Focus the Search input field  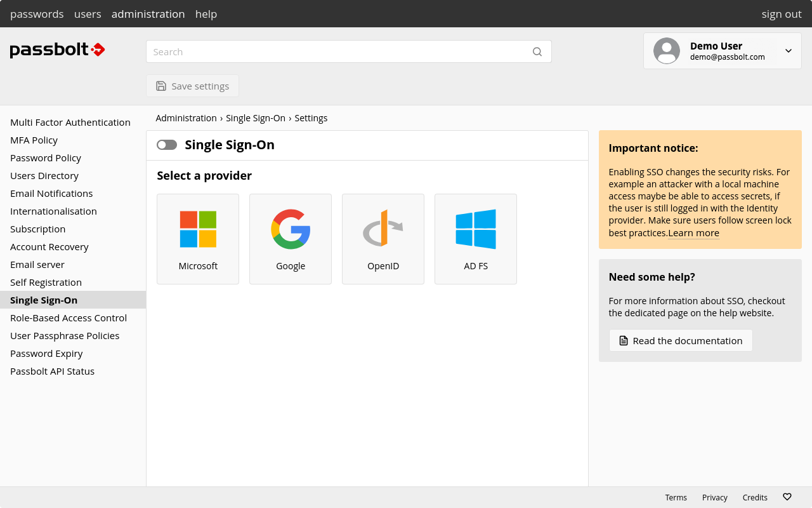(349, 51)
